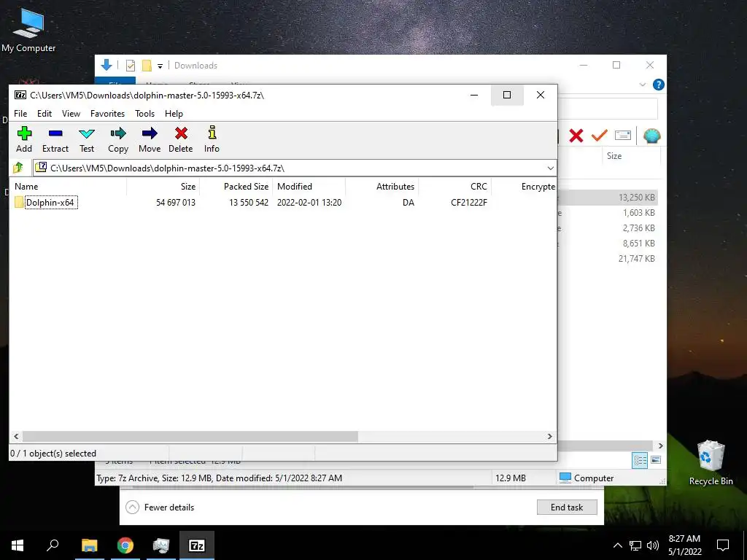This screenshot has height=560, width=747.
Task: Open the View menu in 7-Zip
Action: point(71,113)
